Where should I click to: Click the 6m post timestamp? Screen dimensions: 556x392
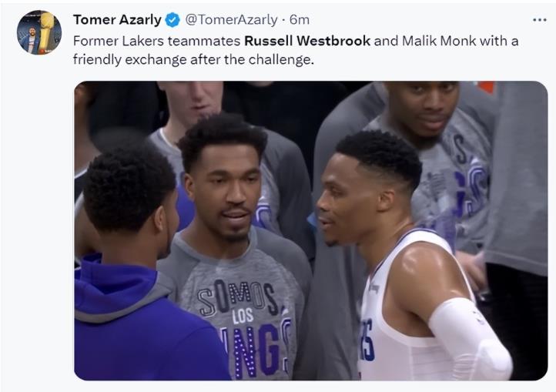coord(300,20)
